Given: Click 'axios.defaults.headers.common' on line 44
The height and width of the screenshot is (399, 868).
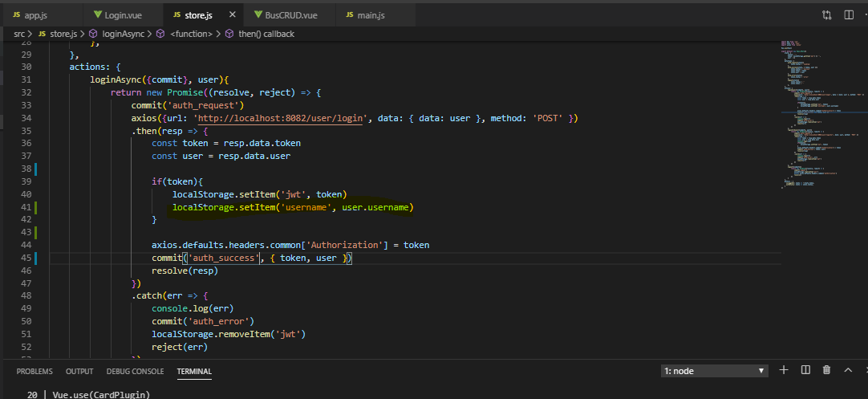Looking at the screenshot, I should [x=226, y=245].
